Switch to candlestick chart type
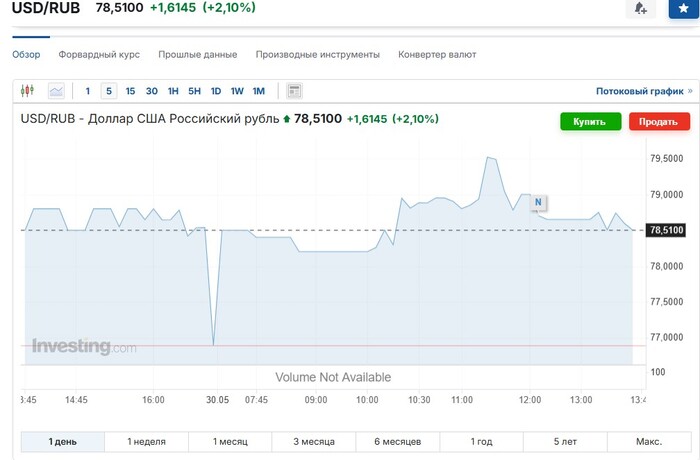The width and height of the screenshot is (700, 460). point(27,91)
